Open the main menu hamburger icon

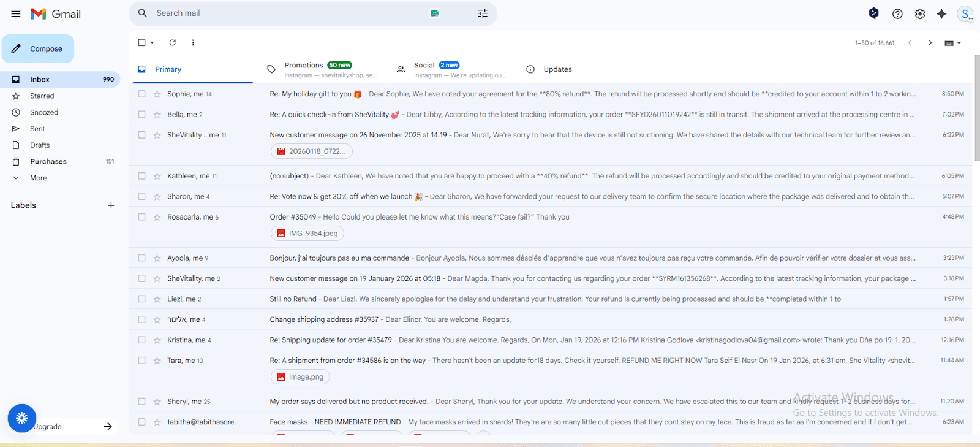(x=16, y=13)
